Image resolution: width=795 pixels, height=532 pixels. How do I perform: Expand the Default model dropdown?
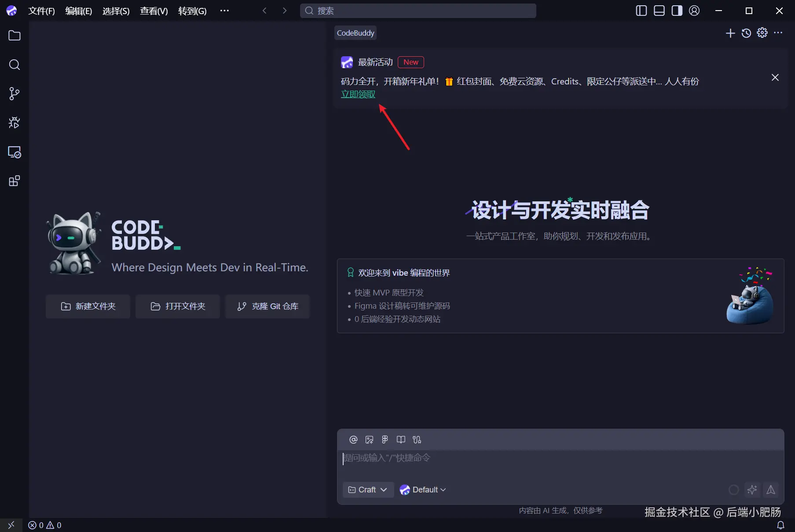[423, 490]
